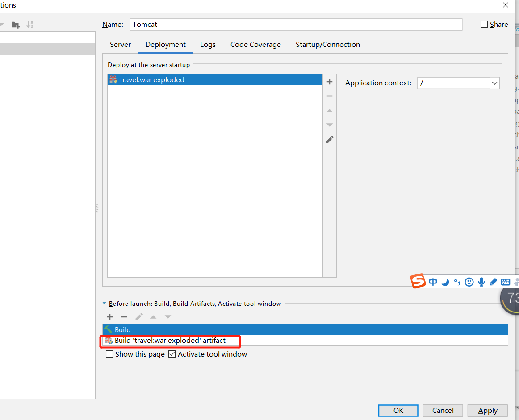Remove selected deployment with minus icon
The height and width of the screenshot is (420, 519).
coord(329,96)
